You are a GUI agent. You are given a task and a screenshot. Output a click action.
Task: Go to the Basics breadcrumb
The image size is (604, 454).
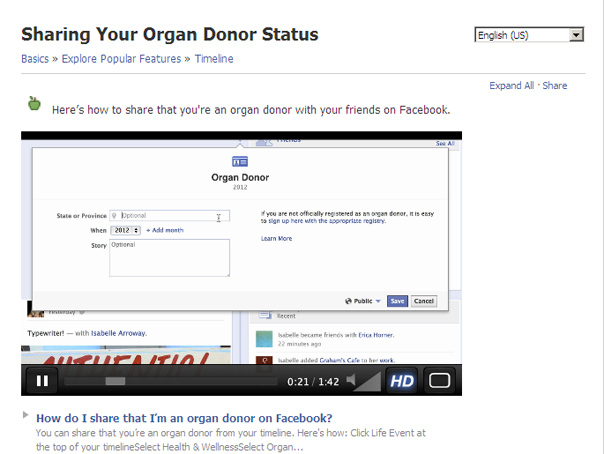coord(35,59)
